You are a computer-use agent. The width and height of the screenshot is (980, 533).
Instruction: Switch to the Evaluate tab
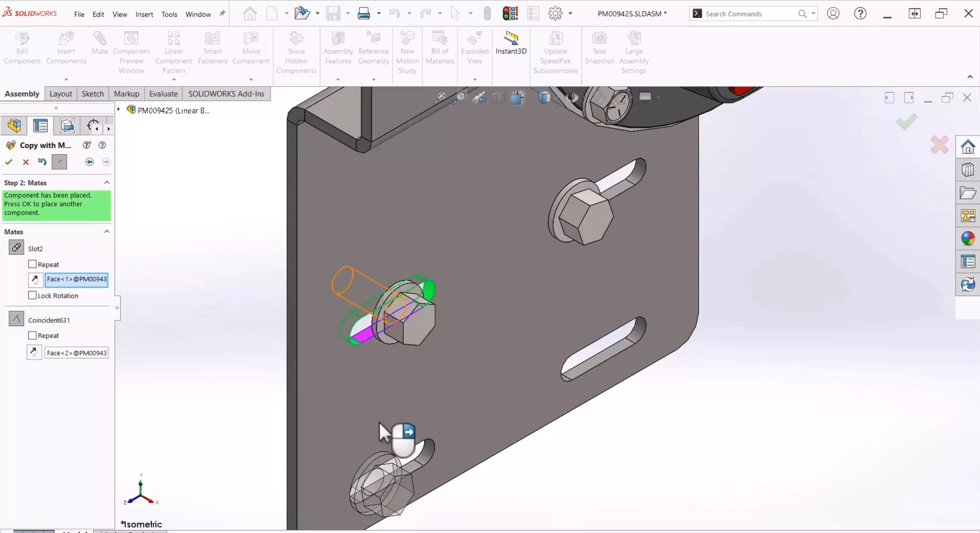coord(163,93)
